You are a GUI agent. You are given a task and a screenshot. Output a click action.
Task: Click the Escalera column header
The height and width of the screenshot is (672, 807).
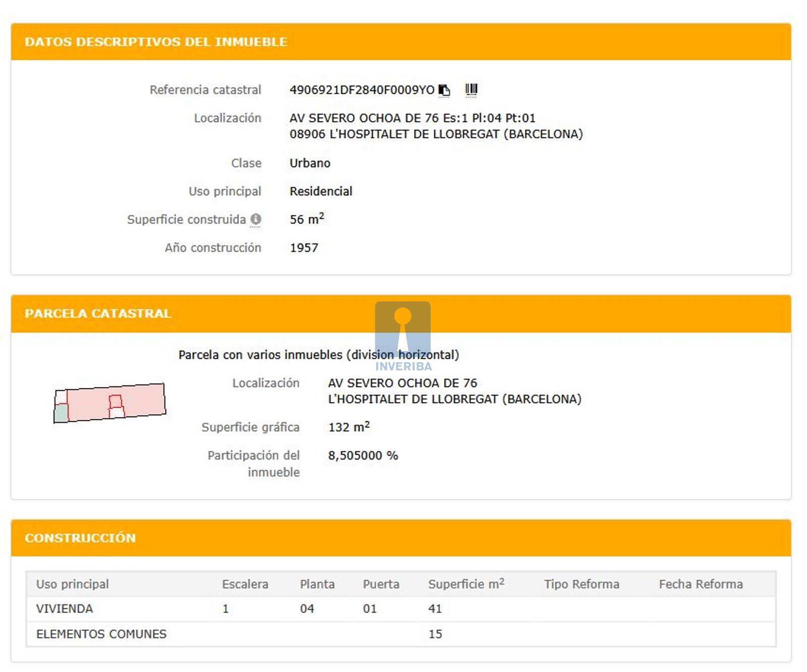tap(245, 584)
